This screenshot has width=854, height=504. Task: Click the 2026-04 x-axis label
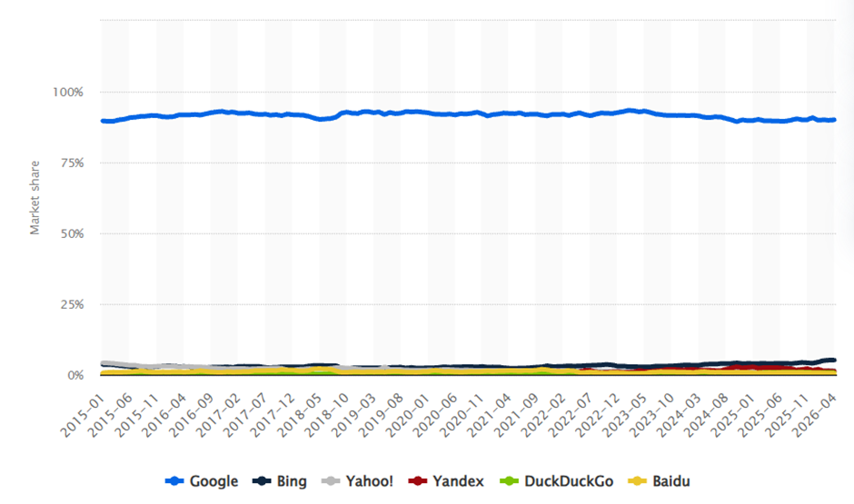click(815, 416)
